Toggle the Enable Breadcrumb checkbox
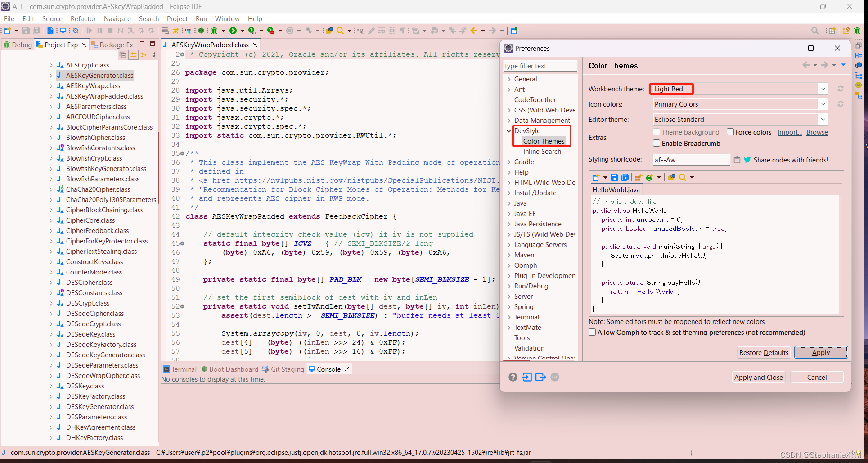Image resolution: width=868 pixels, height=463 pixels. pyautogui.click(x=657, y=143)
